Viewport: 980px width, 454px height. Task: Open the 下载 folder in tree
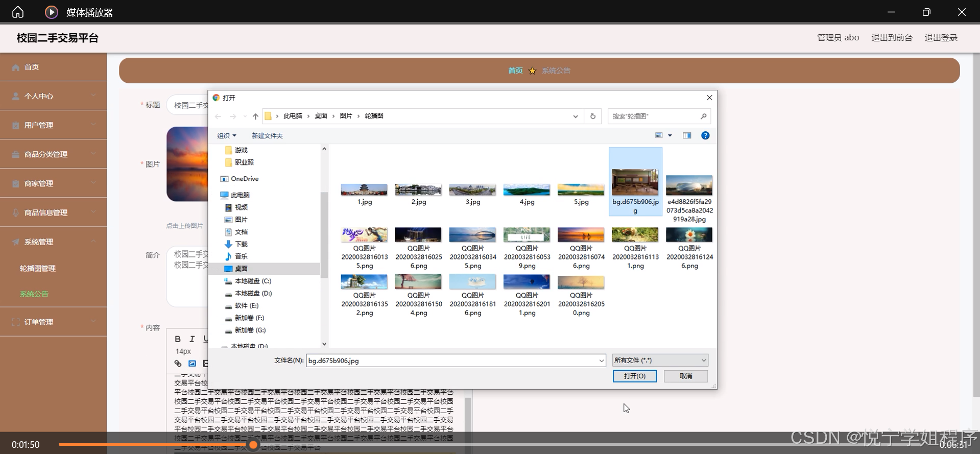[x=236, y=244]
